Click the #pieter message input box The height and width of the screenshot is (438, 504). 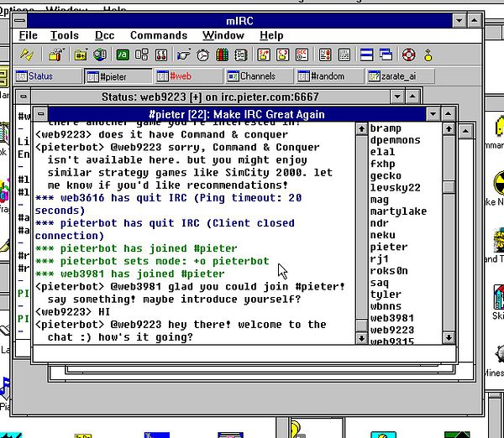click(244, 353)
